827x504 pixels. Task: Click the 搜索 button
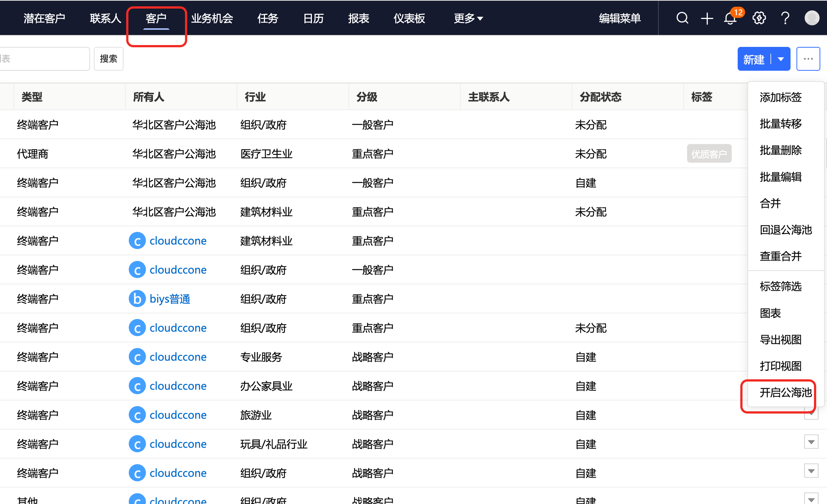coord(108,59)
